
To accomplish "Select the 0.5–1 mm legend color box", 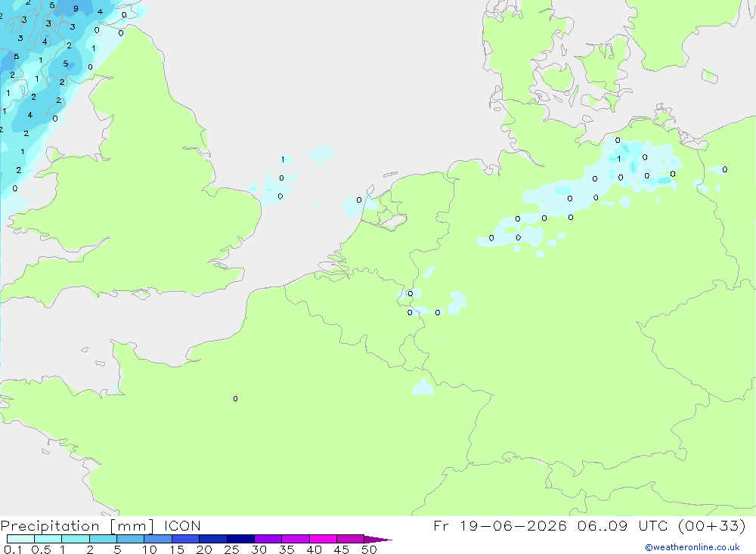I will pos(48,539).
